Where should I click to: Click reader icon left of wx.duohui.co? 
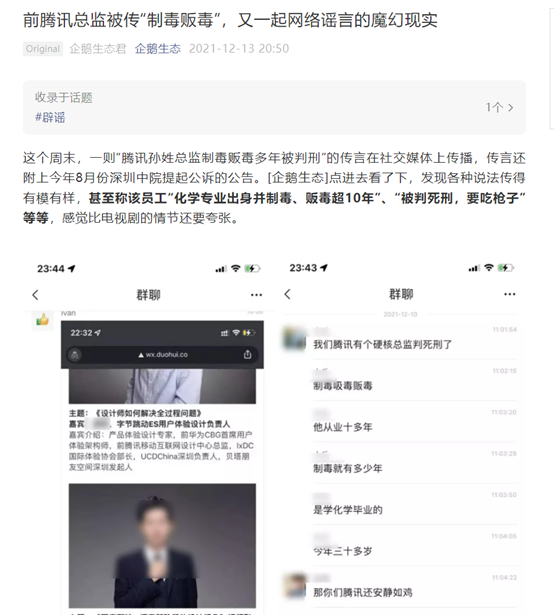[x=75, y=355]
